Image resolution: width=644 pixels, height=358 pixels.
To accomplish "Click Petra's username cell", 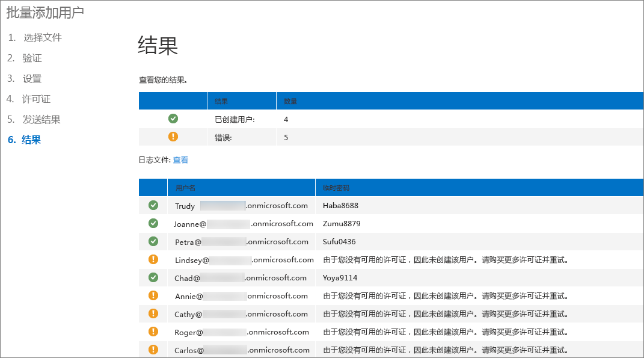I will (241, 242).
